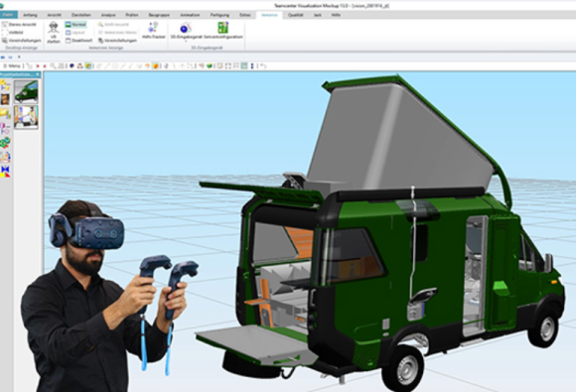Expand the quick access toolbar arrow

(19, 57)
